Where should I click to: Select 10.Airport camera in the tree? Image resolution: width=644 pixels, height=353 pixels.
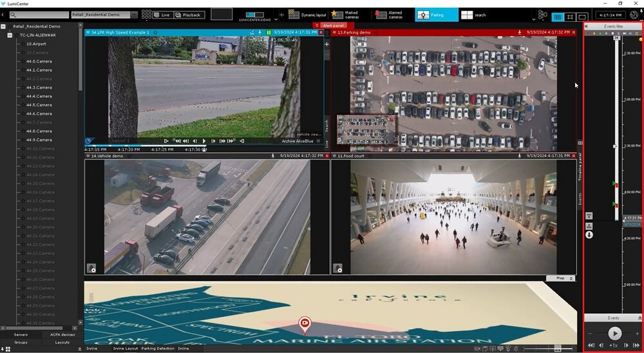(36, 44)
